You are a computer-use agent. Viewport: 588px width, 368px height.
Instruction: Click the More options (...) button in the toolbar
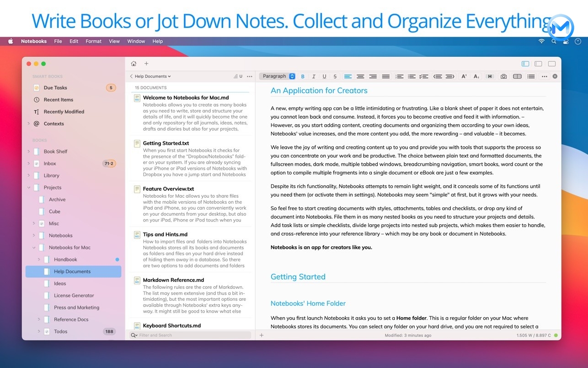coord(544,76)
